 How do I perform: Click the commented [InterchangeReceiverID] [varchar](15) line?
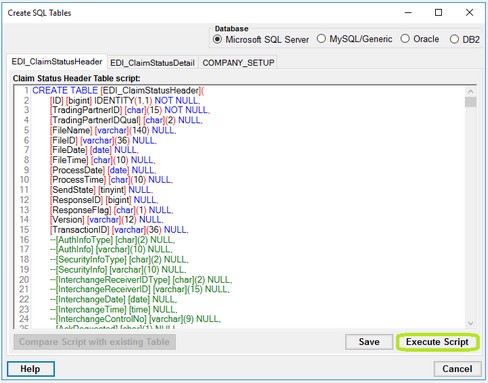(x=140, y=289)
